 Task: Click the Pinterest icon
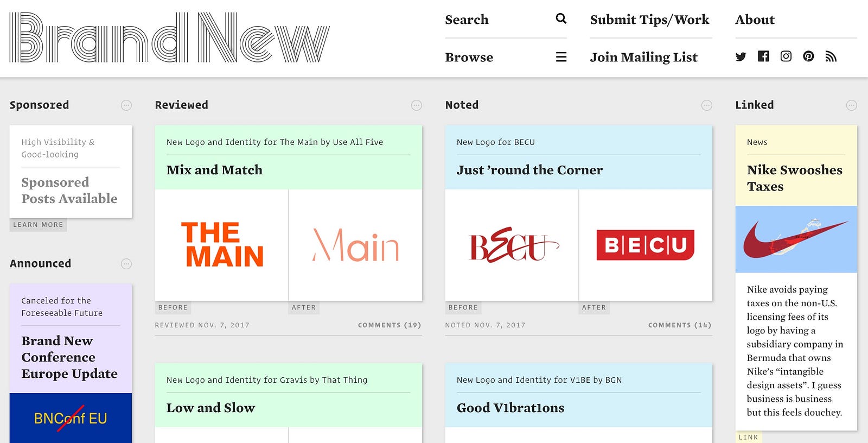808,56
